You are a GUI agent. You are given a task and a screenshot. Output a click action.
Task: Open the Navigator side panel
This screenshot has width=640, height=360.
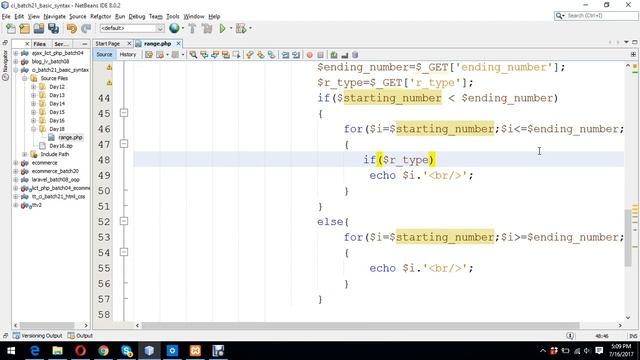[x=5, y=64]
